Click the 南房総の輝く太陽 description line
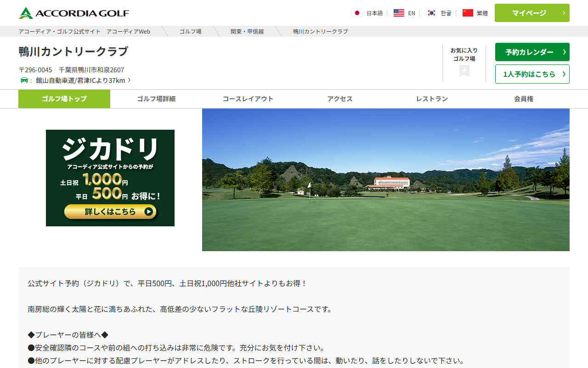This screenshot has height=368, width=588. [180, 309]
